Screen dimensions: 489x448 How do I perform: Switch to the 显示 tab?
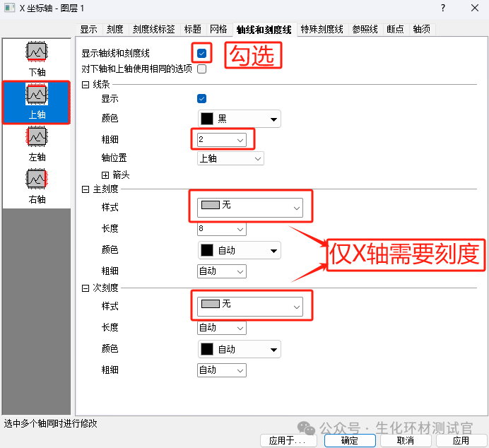click(x=89, y=29)
